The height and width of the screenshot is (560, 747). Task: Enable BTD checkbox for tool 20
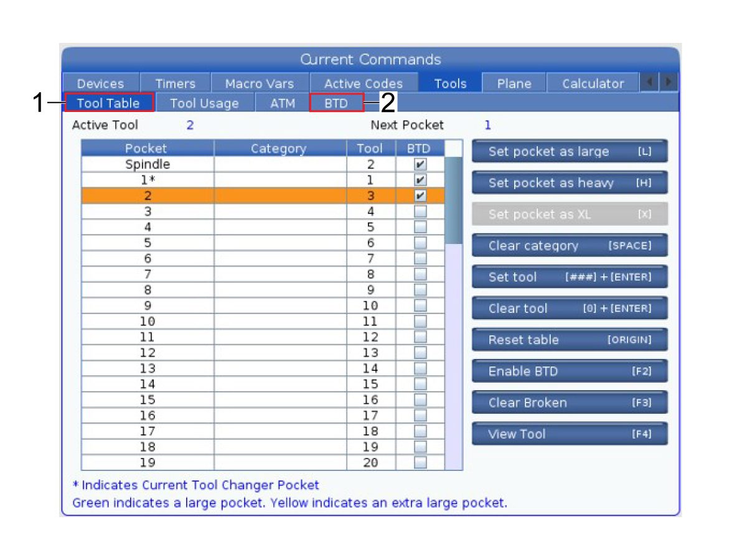tap(421, 463)
